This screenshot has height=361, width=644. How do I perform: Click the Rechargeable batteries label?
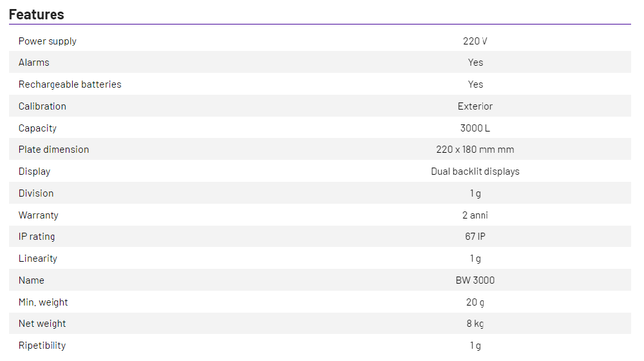pos(70,84)
